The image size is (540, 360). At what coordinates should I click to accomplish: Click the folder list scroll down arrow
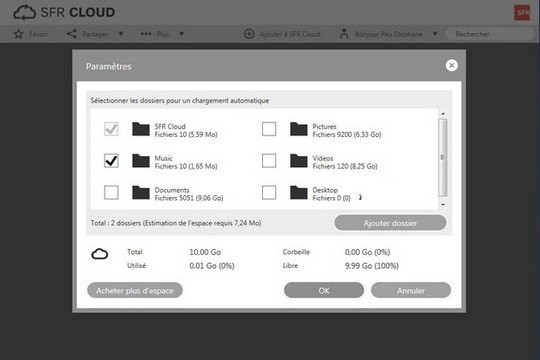(x=443, y=204)
